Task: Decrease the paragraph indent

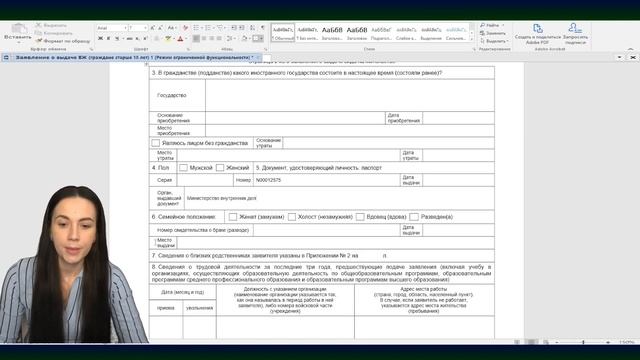Action: pyautogui.click(x=234, y=28)
